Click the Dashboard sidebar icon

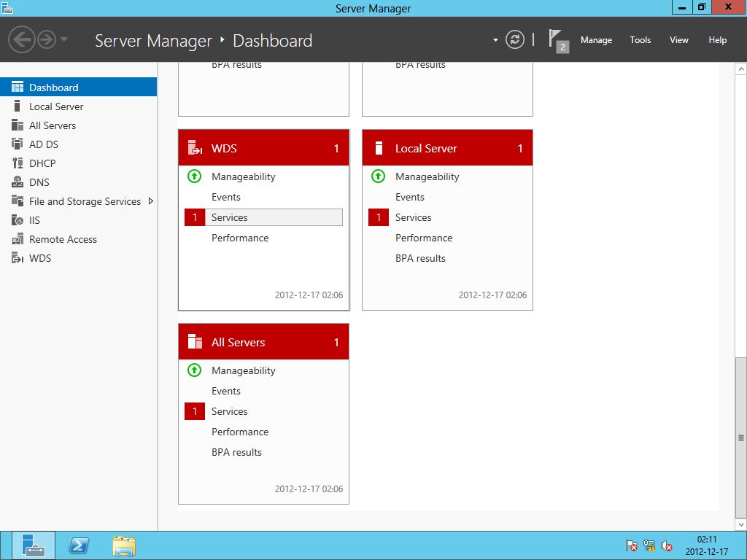pos(18,87)
